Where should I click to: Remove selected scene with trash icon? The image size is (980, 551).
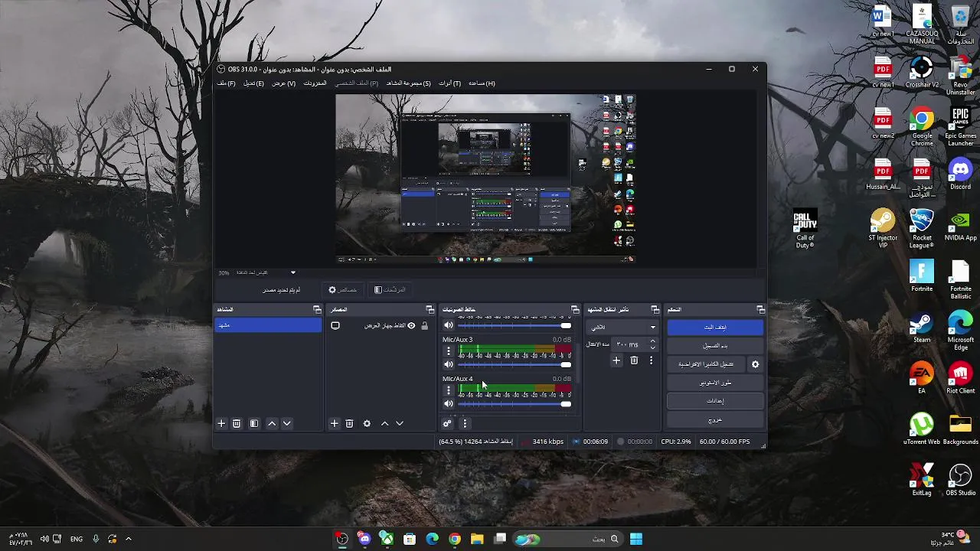click(x=237, y=423)
